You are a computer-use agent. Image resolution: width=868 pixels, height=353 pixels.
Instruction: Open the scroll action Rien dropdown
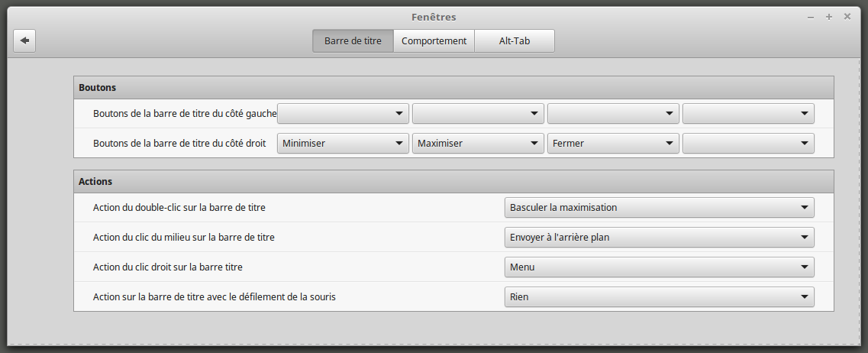tap(659, 297)
